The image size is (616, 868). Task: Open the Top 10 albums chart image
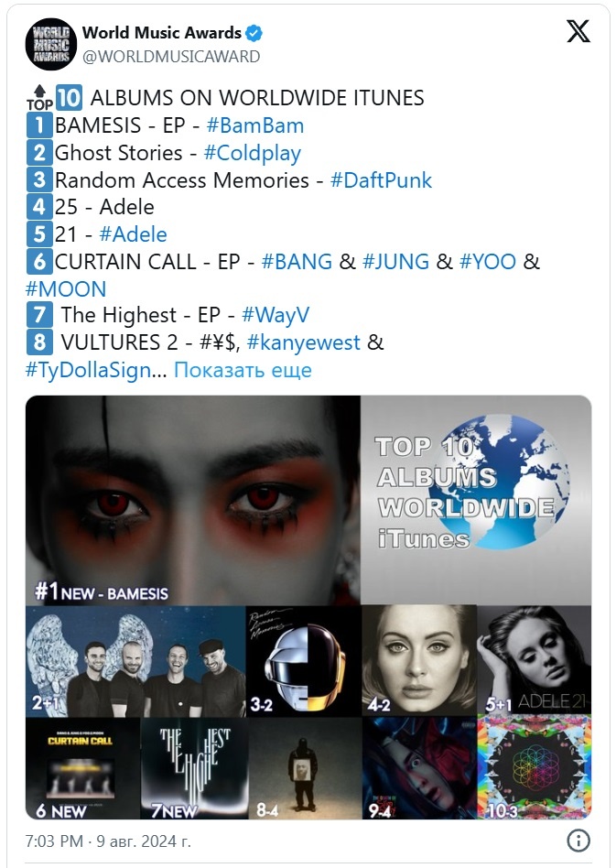point(308,607)
